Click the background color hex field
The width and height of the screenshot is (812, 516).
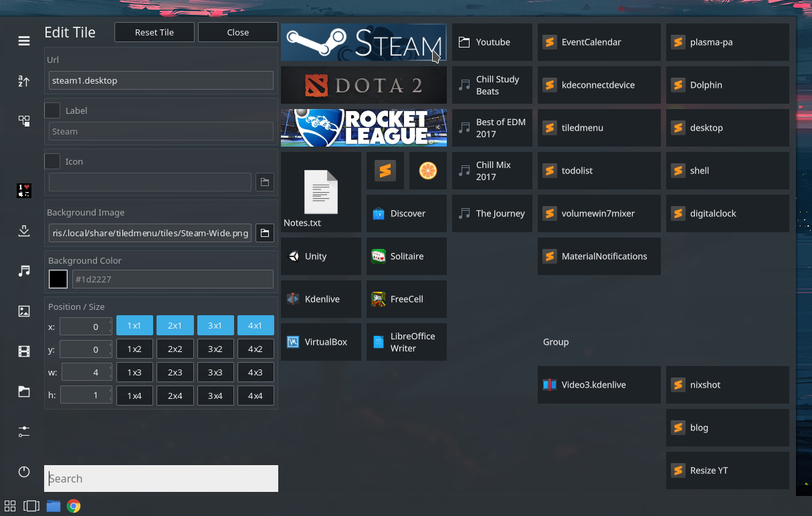(173, 279)
